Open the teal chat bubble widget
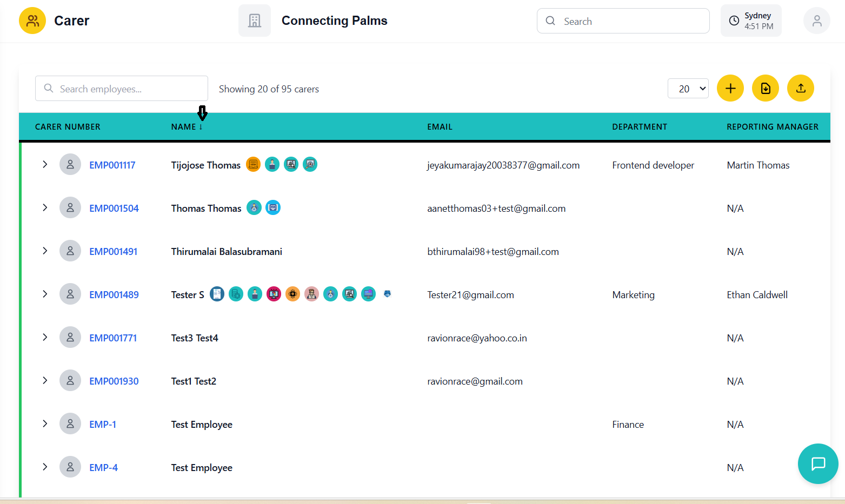This screenshot has width=845, height=504. coord(817,463)
